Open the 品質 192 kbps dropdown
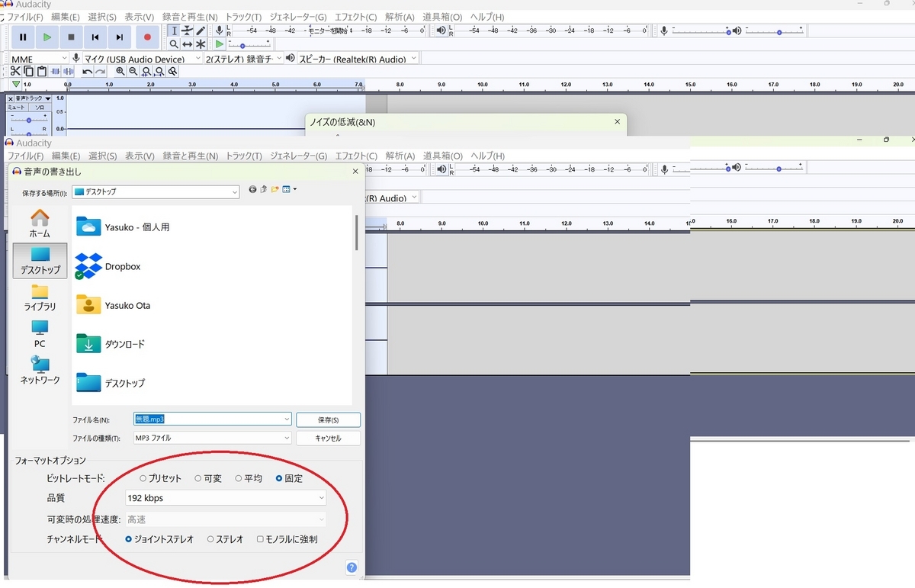This screenshot has width=915, height=588. 226,498
